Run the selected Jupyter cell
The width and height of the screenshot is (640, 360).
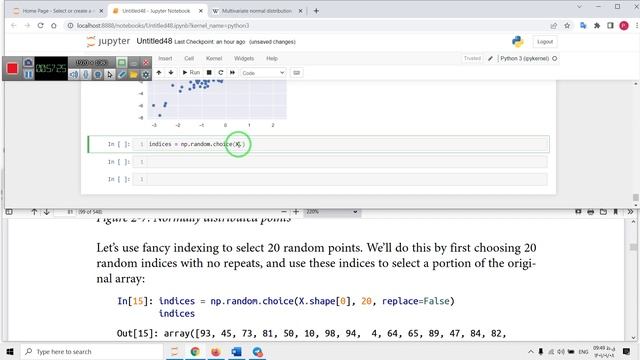coord(191,73)
